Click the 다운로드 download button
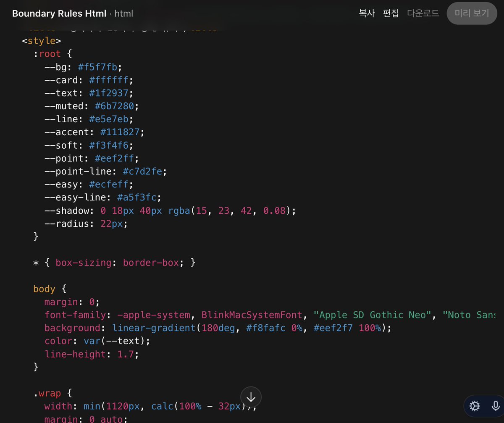This screenshot has width=504, height=423. click(x=423, y=13)
